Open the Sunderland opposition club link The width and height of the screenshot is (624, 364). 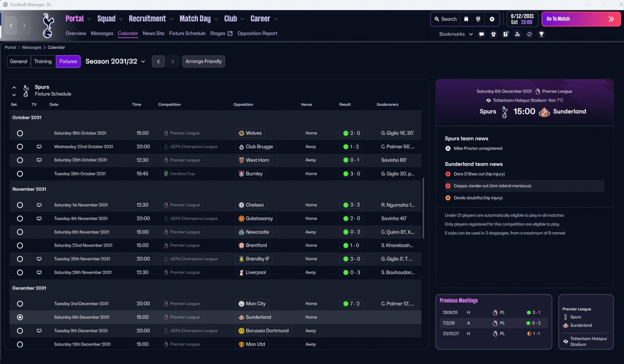(254, 317)
